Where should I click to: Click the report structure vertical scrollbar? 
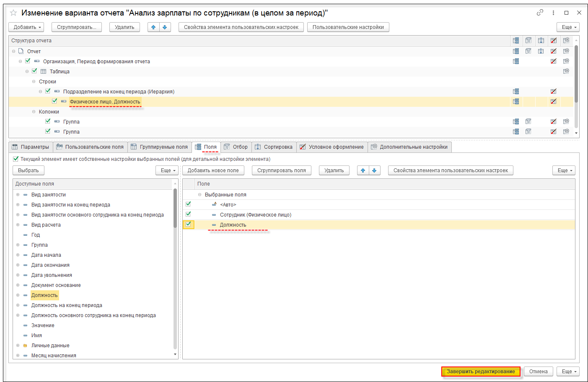576,74
